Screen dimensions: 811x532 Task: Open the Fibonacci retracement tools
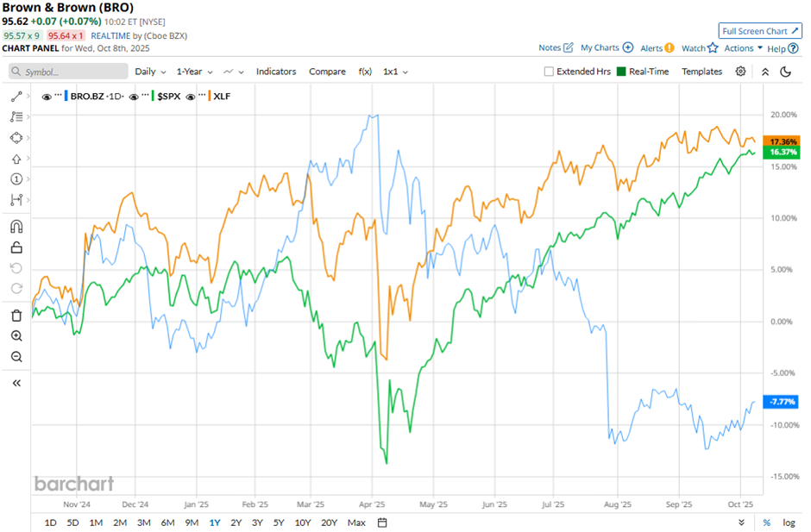click(x=16, y=117)
